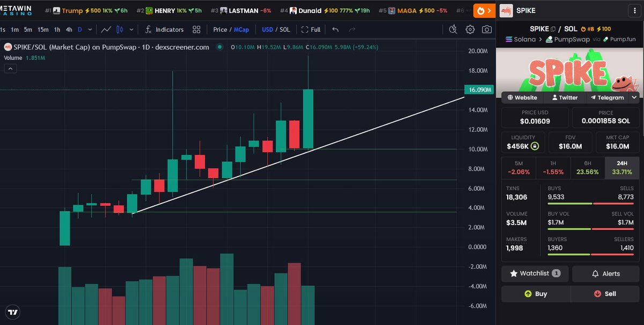Screen dimensions: 644x325
Task: Select the 1H change period tab
Action: pyautogui.click(x=553, y=168)
